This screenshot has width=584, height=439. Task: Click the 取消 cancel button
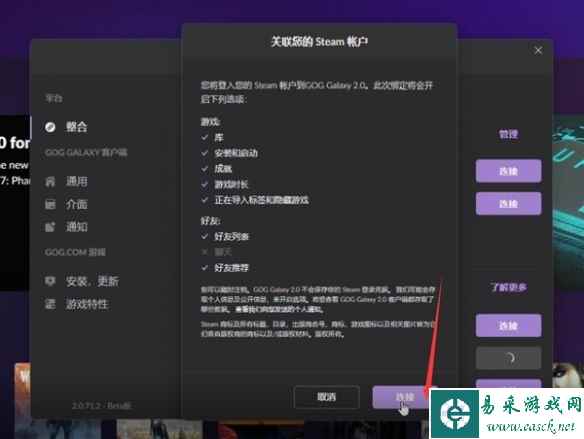point(327,397)
